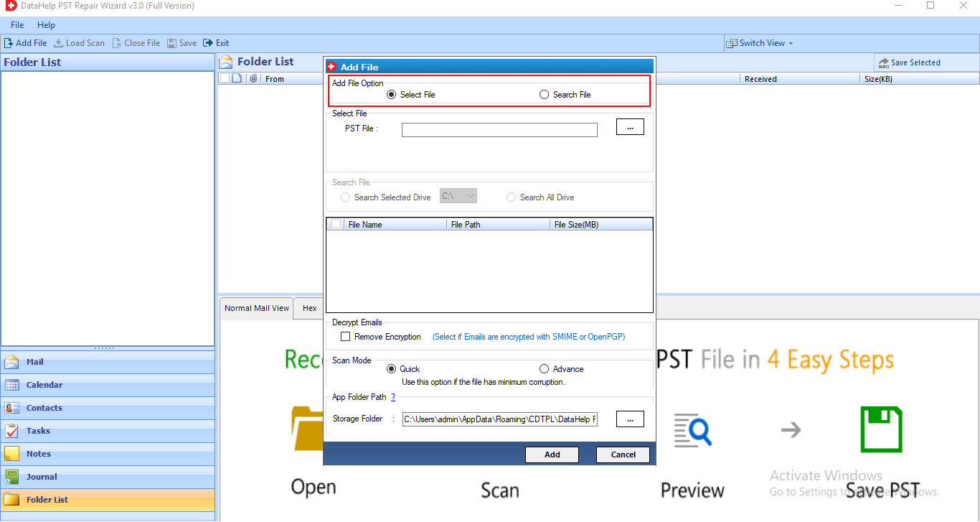The height and width of the screenshot is (522, 980).
Task: Open the Contacts section in sidebar
Action: coord(44,408)
